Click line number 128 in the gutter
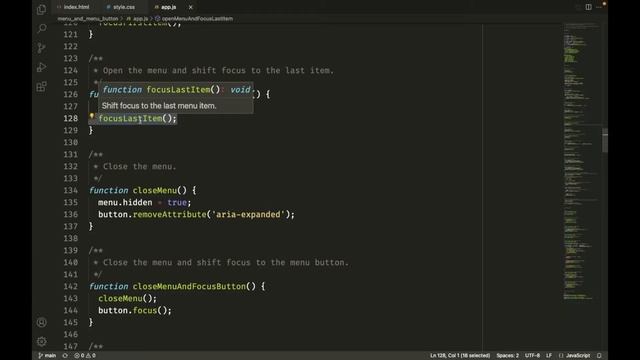This screenshot has height=360, width=640. tap(71, 118)
